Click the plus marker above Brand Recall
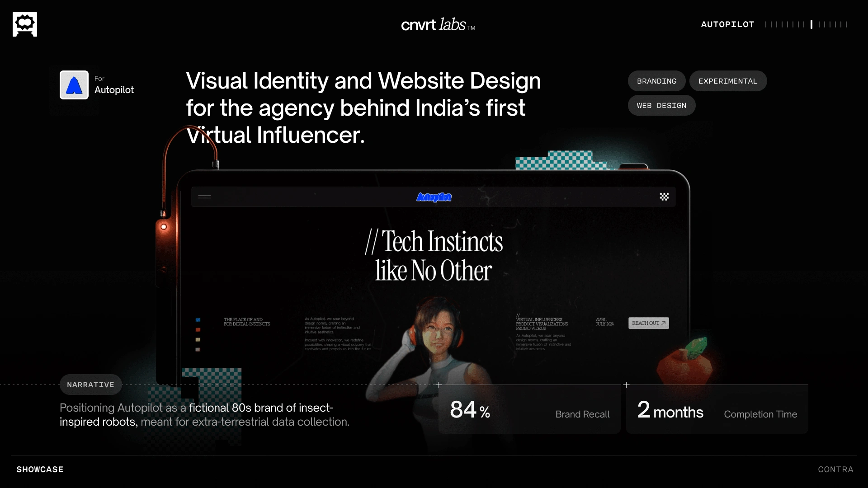The height and width of the screenshot is (488, 868). point(439,385)
